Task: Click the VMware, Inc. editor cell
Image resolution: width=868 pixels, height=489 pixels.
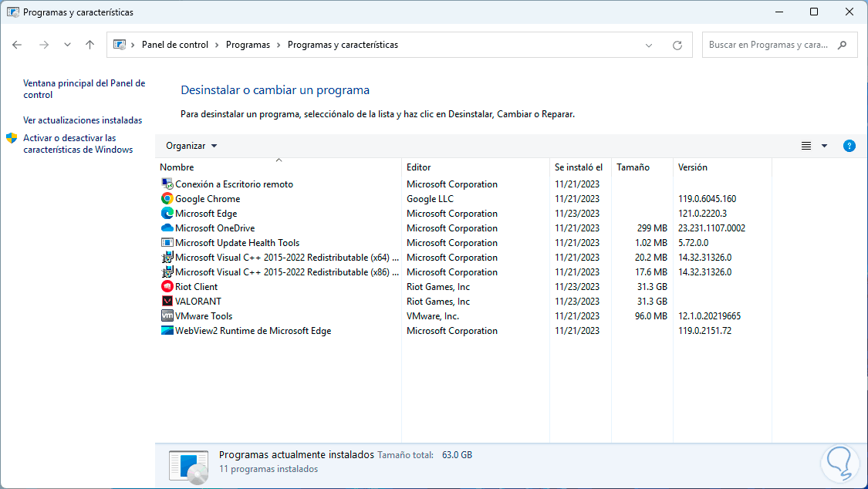Action: click(x=433, y=316)
